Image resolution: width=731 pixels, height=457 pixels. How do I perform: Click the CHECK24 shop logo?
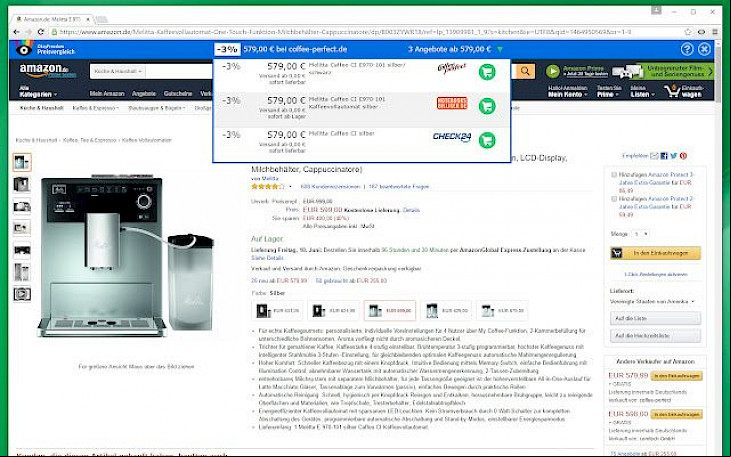point(451,137)
